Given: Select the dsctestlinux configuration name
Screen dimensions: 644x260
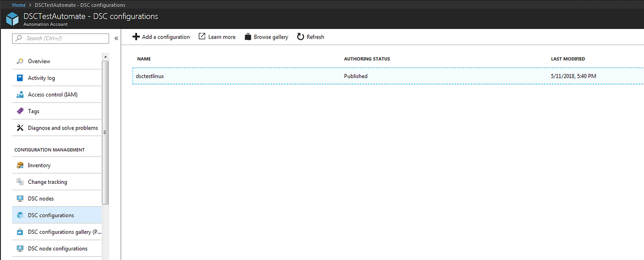Looking at the screenshot, I should [x=150, y=76].
